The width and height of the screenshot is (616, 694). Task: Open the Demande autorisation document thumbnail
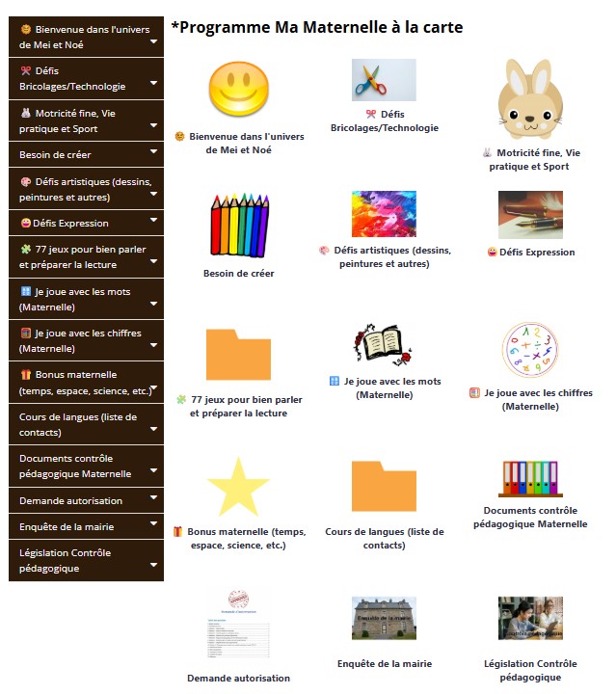coord(238,624)
